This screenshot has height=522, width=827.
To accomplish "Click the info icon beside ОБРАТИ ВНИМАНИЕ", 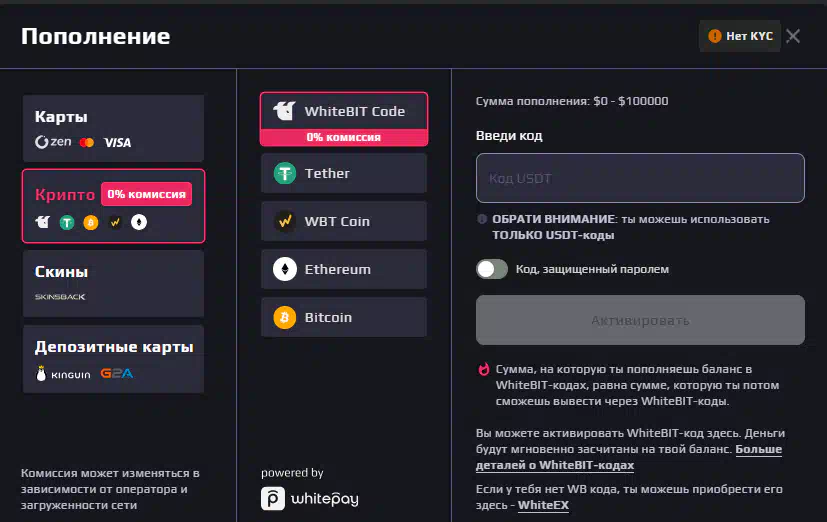I will pyautogui.click(x=482, y=219).
